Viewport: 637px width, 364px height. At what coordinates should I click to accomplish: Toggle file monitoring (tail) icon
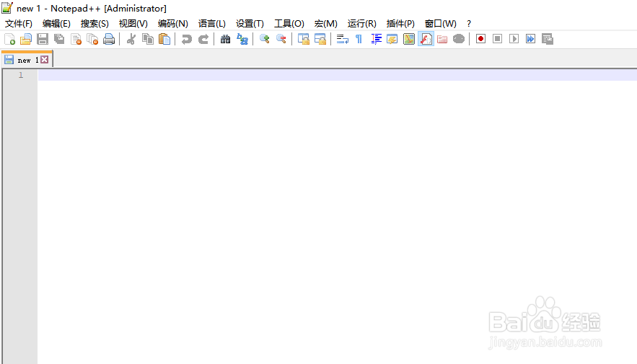coord(459,39)
